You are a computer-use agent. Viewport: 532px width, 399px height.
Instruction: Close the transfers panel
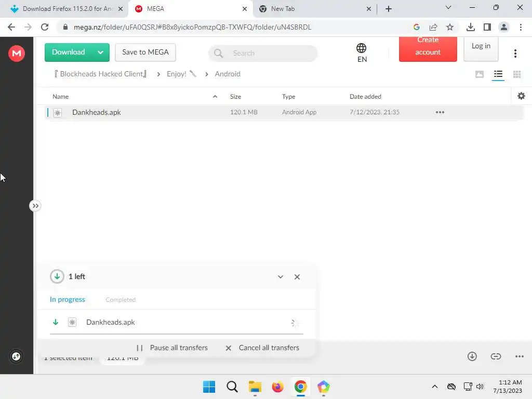click(297, 277)
